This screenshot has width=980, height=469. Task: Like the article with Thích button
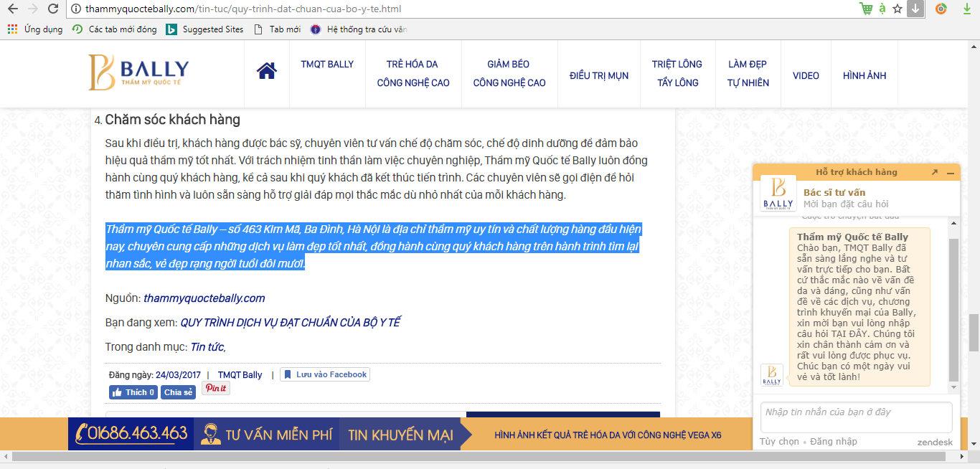[133, 392]
